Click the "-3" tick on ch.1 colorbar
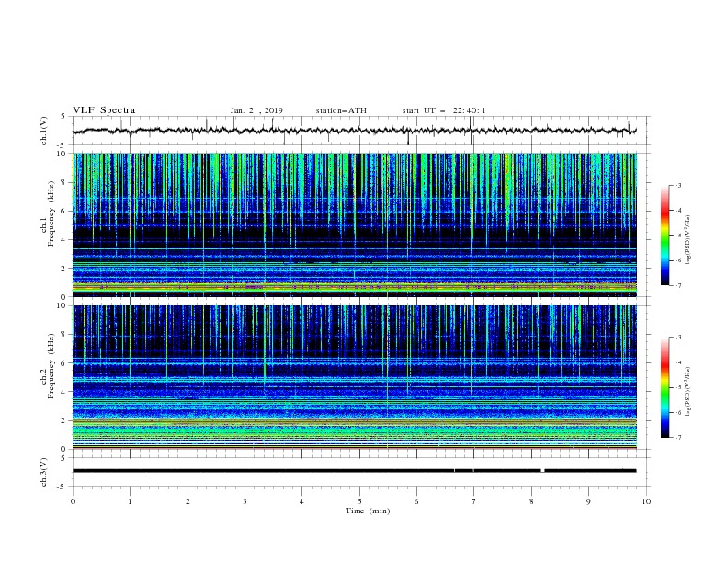Screen dimensions: 728x563 [x=677, y=185]
